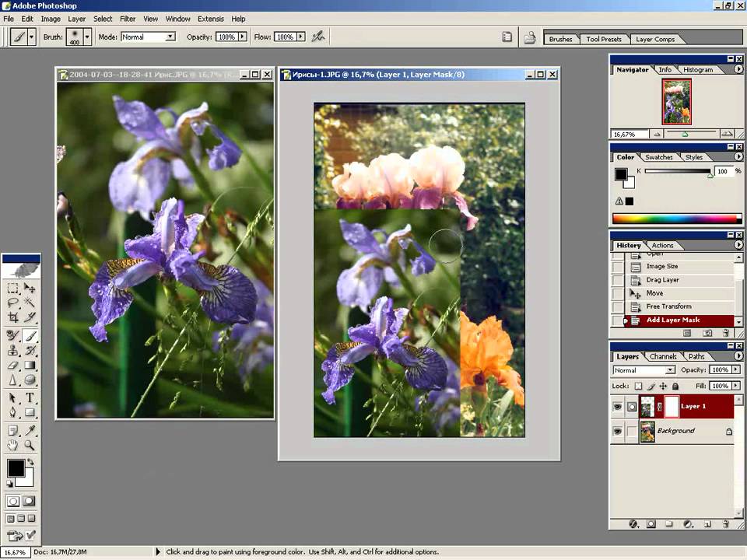
Task: Select the Magic Wand tool
Action: pyautogui.click(x=30, y=303)
